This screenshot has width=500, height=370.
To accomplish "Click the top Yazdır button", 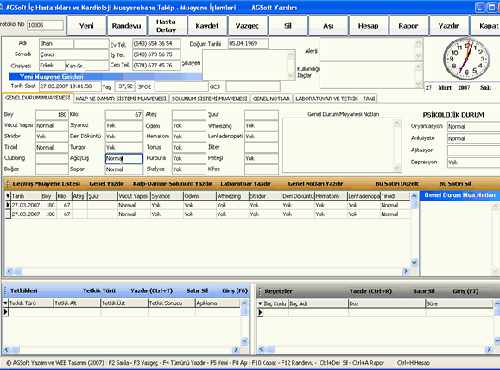I will tap(449, 26).
